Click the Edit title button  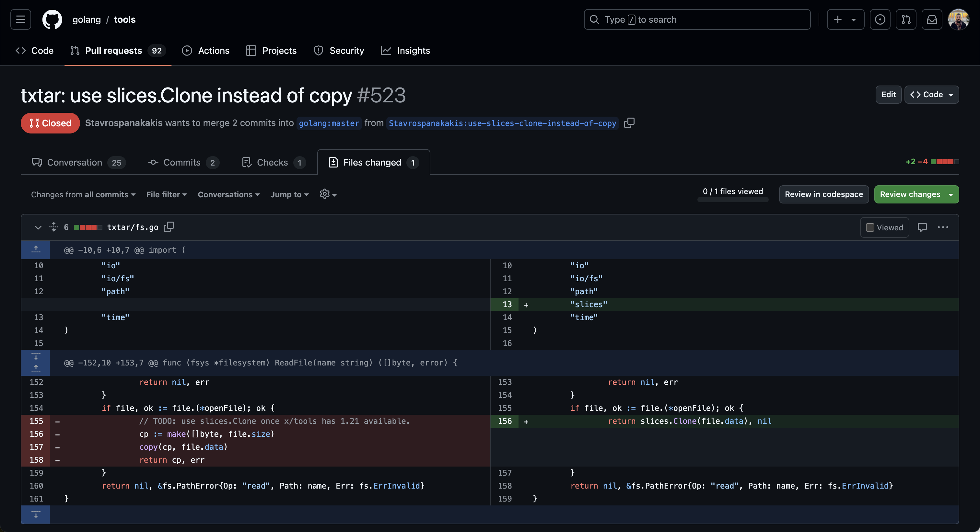tap(888, 94)
